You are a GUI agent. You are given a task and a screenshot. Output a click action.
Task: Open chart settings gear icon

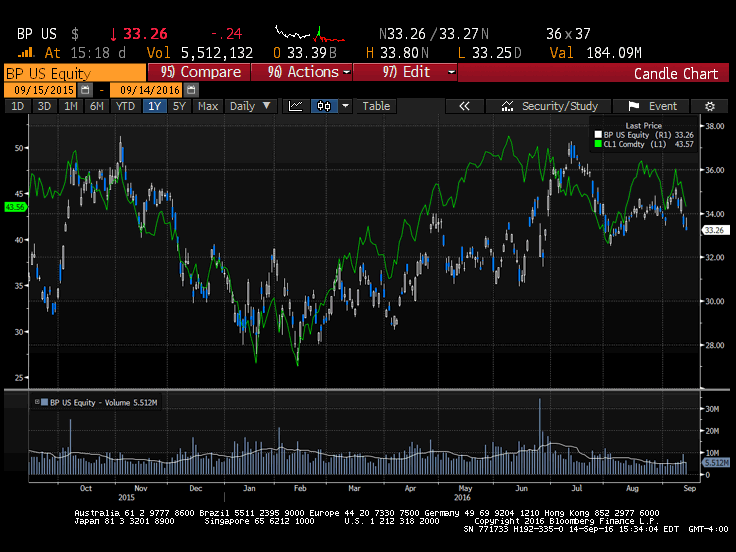(710, 107)
